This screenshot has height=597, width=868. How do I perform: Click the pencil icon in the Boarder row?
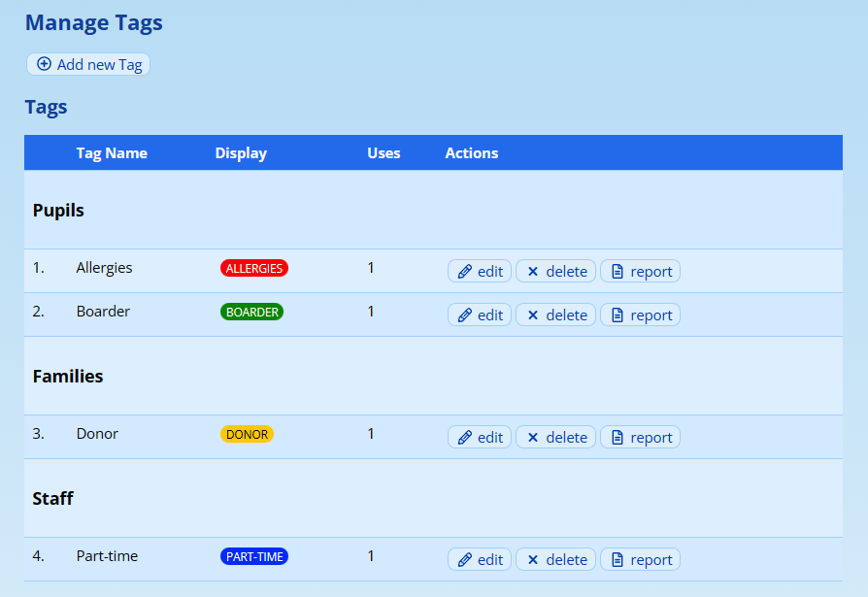pyautogui.click(x=464, y=315)
